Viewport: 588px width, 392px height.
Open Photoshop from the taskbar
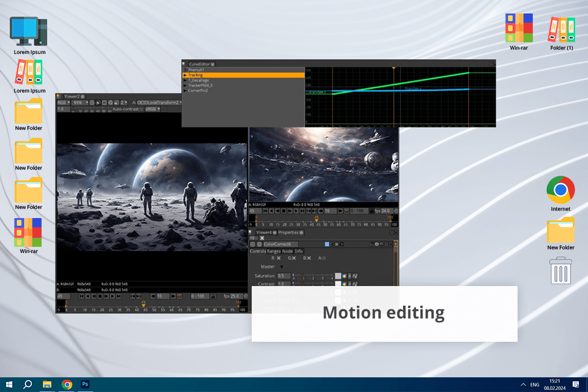pyautogui.click(x=85, y=384)
